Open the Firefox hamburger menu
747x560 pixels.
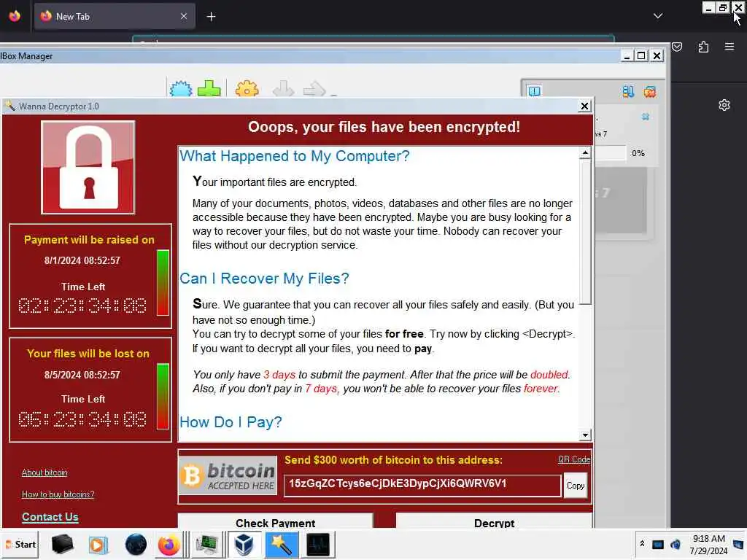pyautogui.click(x=729, y=47)
